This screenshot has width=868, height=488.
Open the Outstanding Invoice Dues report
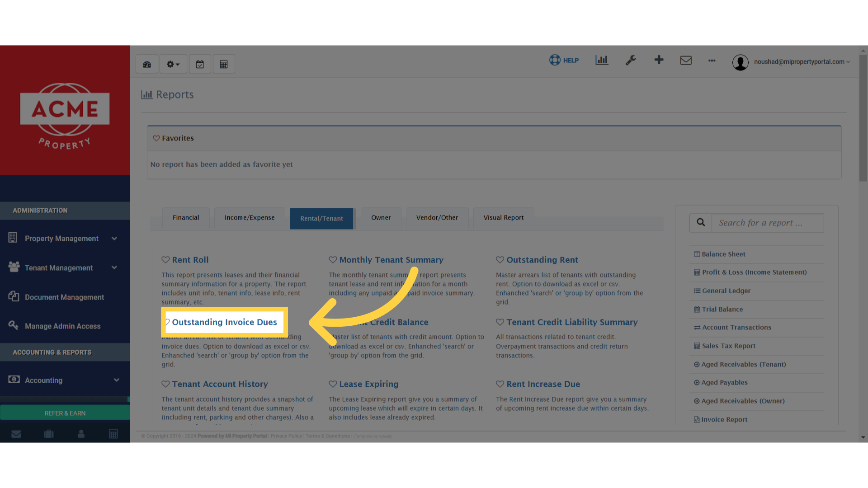[x=225, y=322]
